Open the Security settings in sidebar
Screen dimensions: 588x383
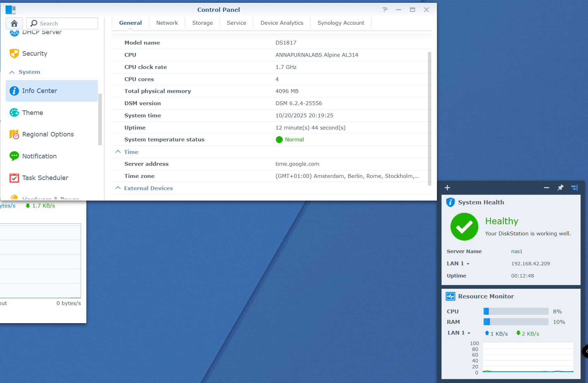(x=34, y=54)
